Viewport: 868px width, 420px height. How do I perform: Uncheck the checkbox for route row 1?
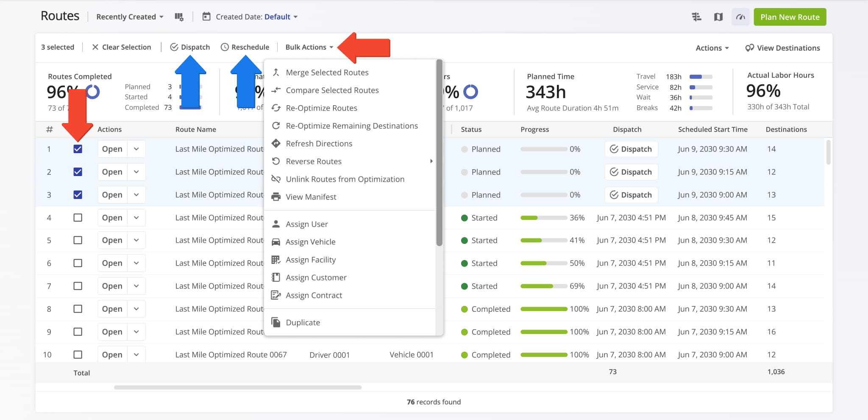(78, 149)
